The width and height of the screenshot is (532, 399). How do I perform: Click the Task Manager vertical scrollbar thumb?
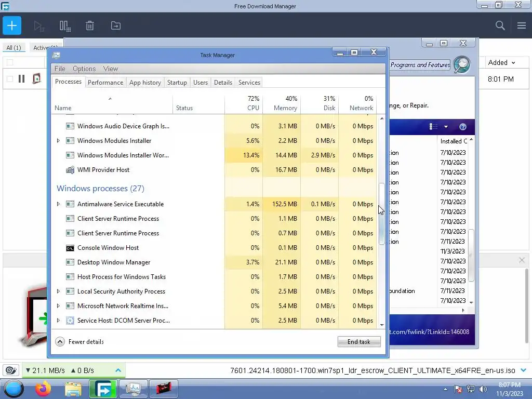click(382, 214)
